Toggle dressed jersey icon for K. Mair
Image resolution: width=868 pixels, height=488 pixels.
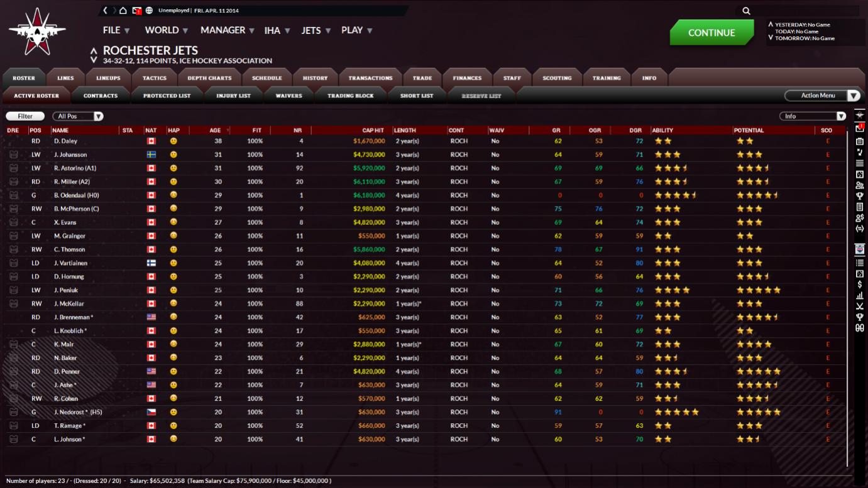click(x=13, y=344)
